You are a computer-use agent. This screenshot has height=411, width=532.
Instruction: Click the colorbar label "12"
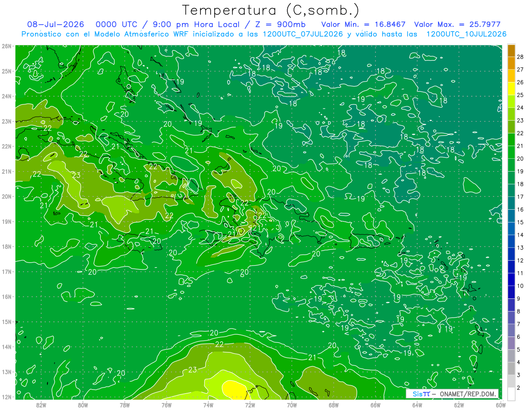520,260
